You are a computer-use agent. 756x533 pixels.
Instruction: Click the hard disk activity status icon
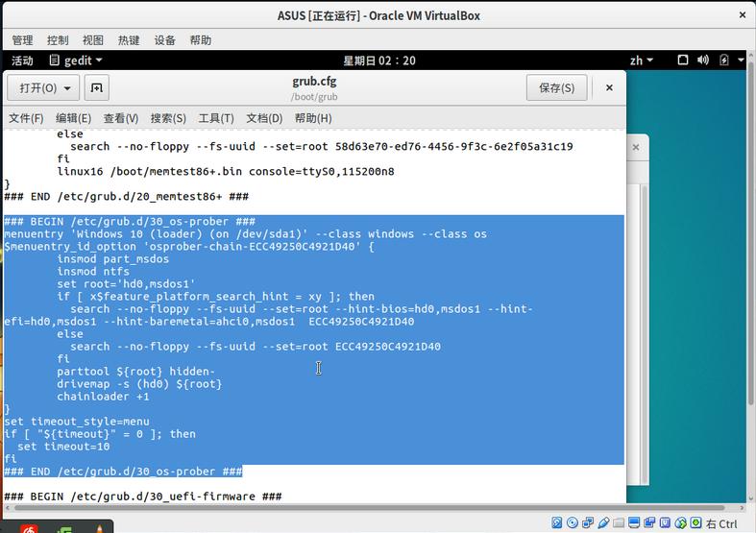coord(557,522)
